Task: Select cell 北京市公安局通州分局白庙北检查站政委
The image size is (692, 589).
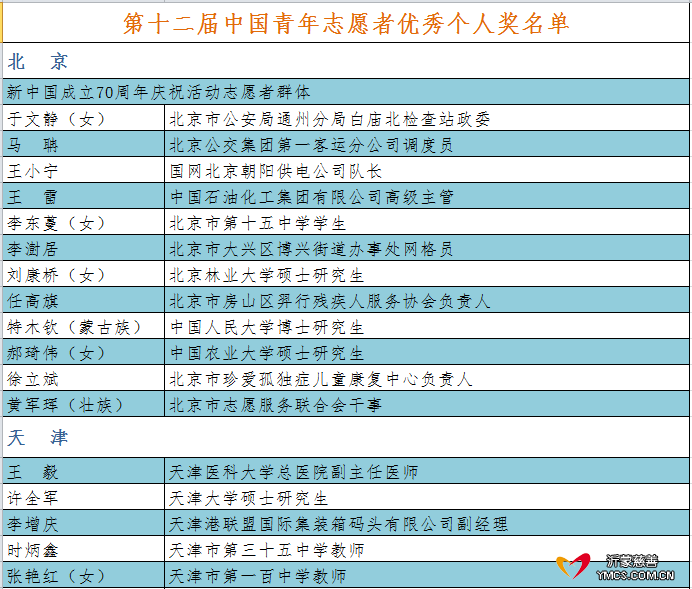Action: pyautogui.click(x=427, y=118)
